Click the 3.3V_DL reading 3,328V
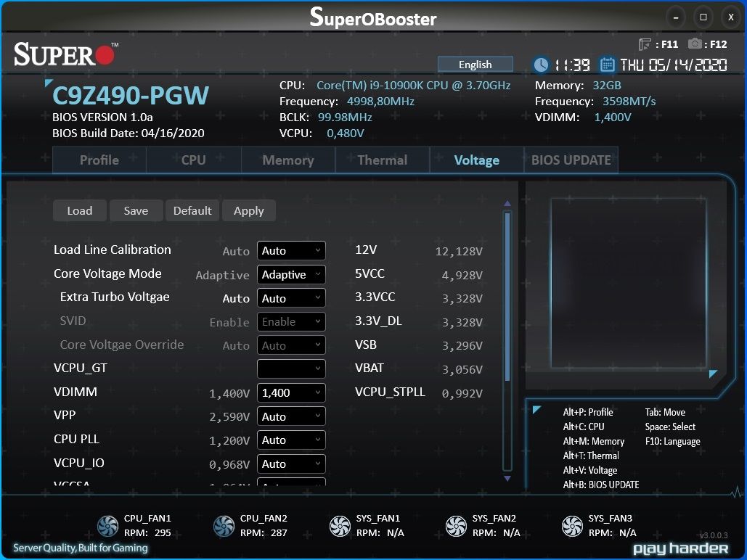Image resolution: width=747 pixels, height=560 pixels. pyautogui.click(x=462, y=322)
